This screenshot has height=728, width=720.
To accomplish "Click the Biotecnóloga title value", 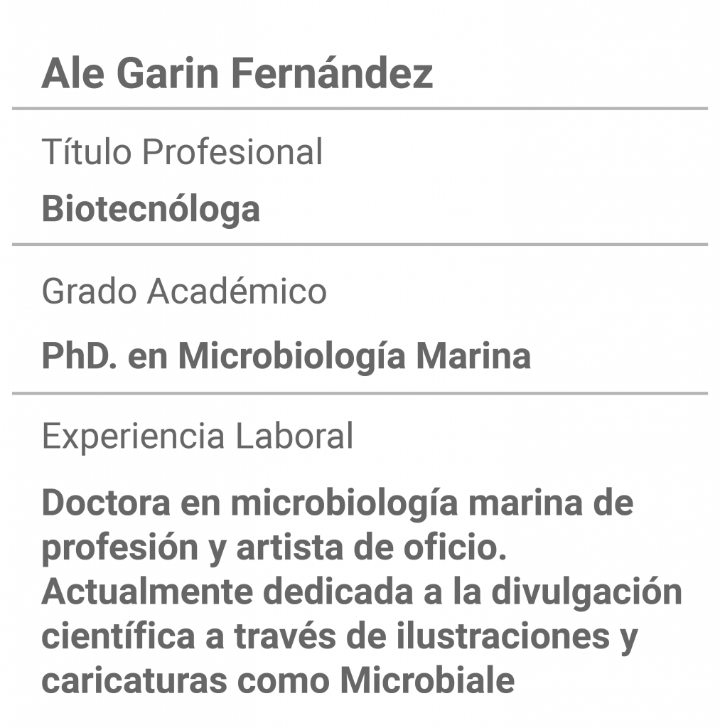I will 151,210.
